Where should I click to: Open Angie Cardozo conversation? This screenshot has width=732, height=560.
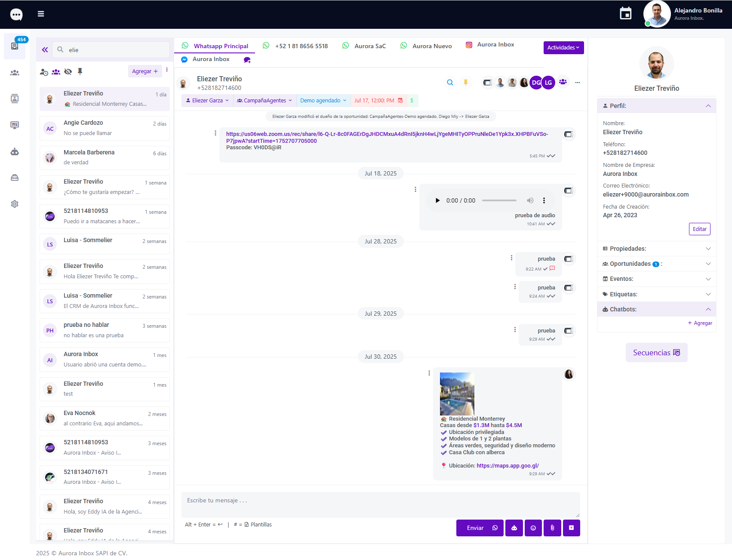click(x=105, y=128)
